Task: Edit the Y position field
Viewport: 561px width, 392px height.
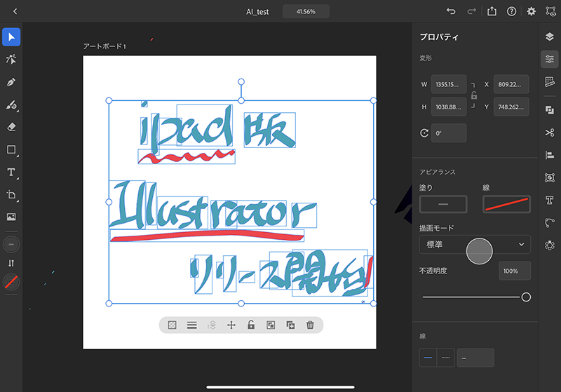Action: click(511, 107)
